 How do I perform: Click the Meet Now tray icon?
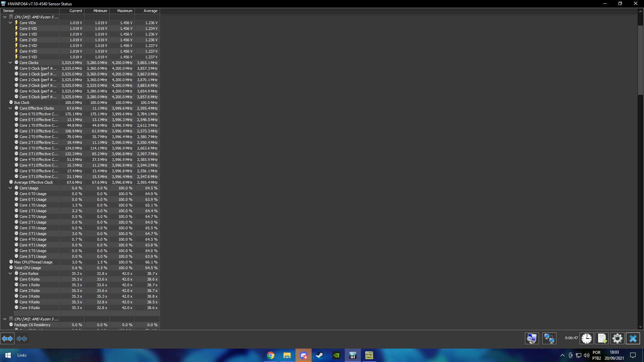point(571,355)
